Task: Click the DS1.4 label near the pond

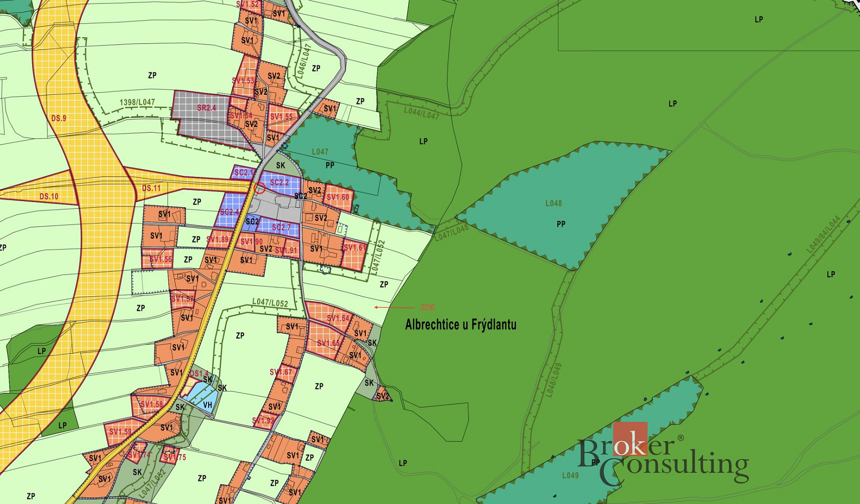Action: (x=199, y=373)
